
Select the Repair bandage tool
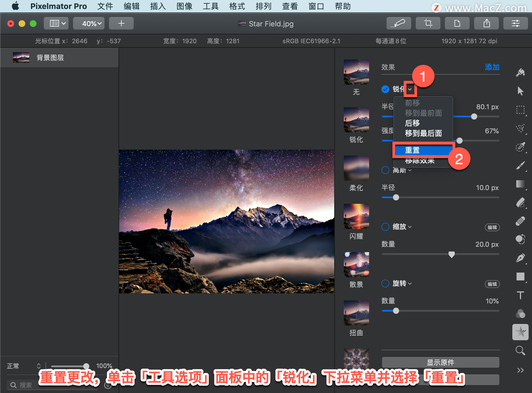click(520, 221)
